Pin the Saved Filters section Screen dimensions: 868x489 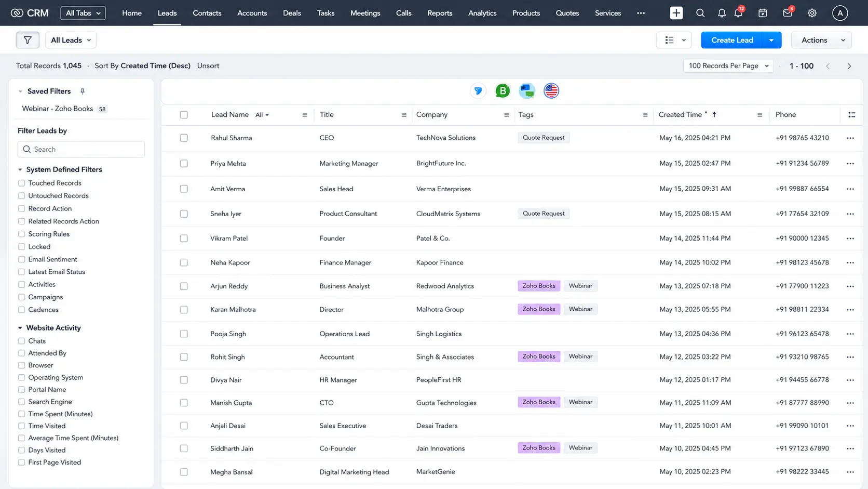(82, 91)
